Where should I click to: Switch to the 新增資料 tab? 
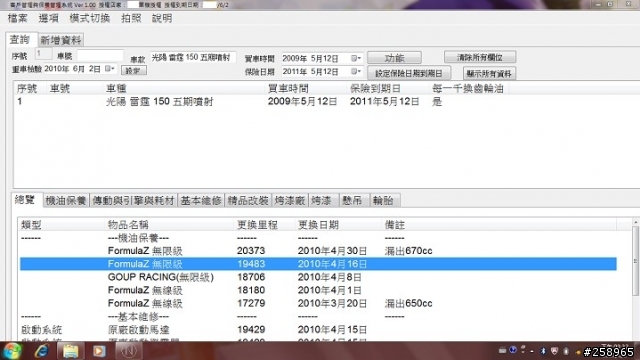coord(61,40)
